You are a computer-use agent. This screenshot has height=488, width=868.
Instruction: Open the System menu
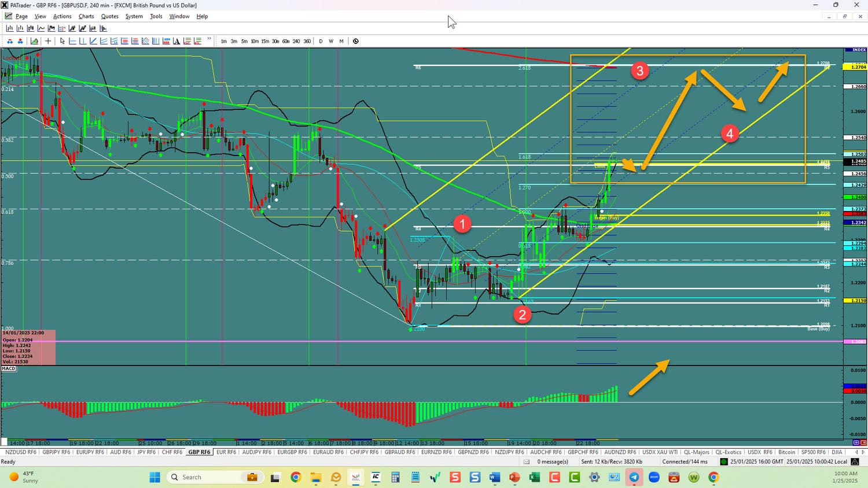click(x=134, y=16)
